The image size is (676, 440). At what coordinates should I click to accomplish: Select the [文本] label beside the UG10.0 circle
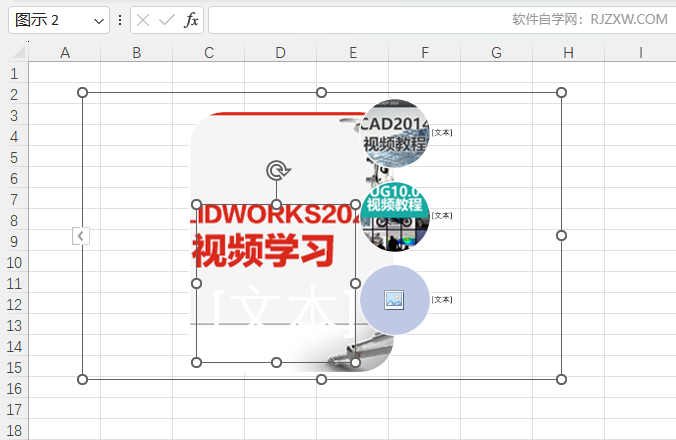(x=442, y=215)
